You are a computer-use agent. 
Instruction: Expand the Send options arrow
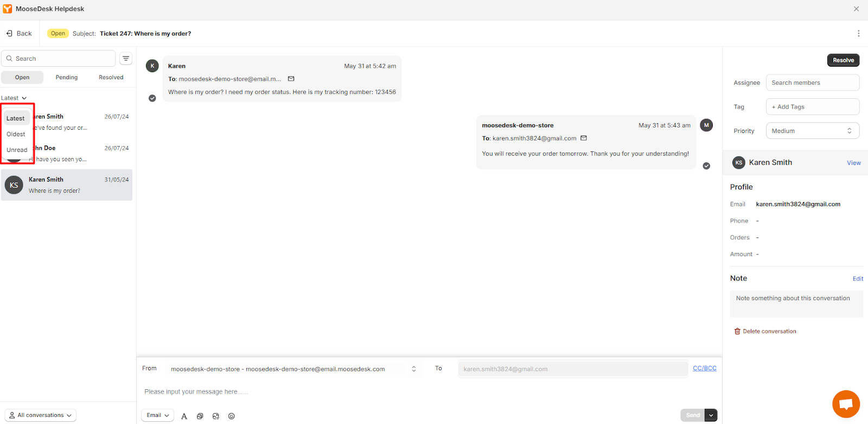(x=711, y=415)
